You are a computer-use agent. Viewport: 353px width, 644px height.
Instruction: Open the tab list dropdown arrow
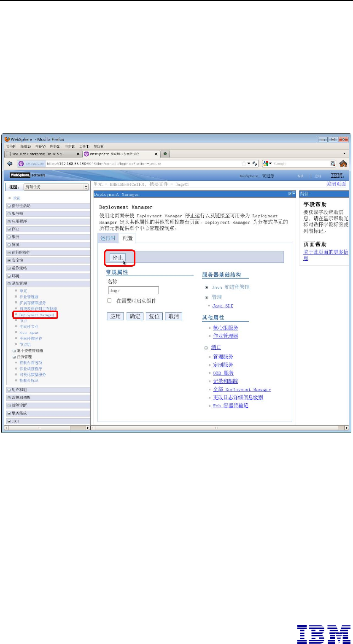tap(343, 154)
